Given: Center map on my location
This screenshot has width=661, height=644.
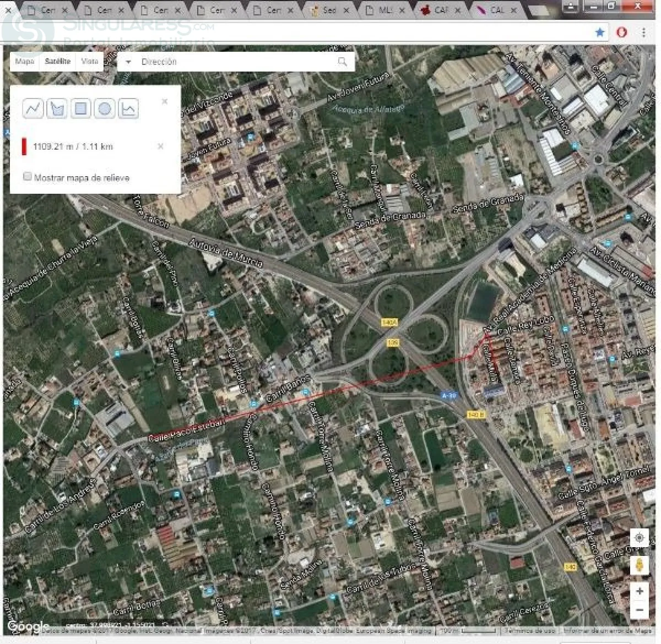Looking at the screenshot, I should click(x=639, y=537).
